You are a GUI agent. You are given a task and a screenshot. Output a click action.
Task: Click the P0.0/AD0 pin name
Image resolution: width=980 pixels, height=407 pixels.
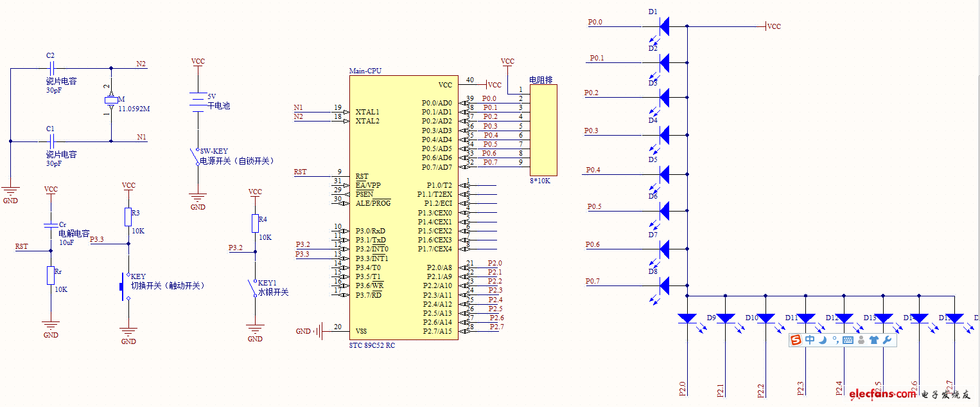pyautogui.click(x=437, y=103)
